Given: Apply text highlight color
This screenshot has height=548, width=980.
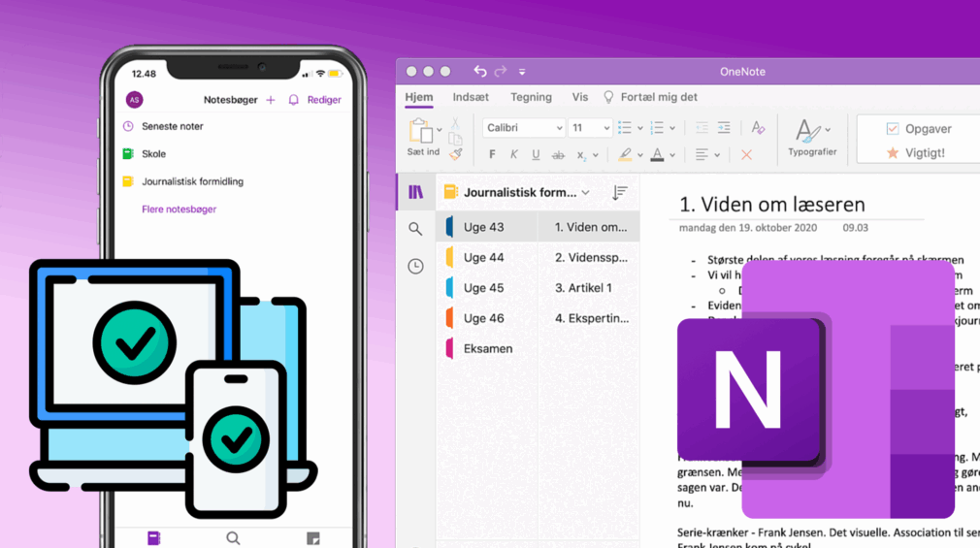Looking at the screenshot, I should point(624,154).
